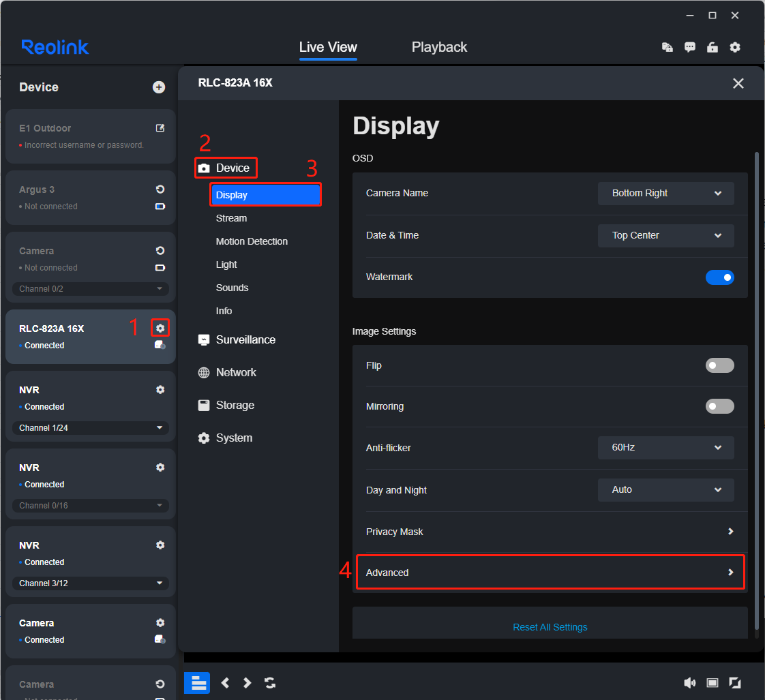Open Camera Name position dropdown
Image resolution: width=765 pixels, height=700 pixels.
tap(666, 194)
